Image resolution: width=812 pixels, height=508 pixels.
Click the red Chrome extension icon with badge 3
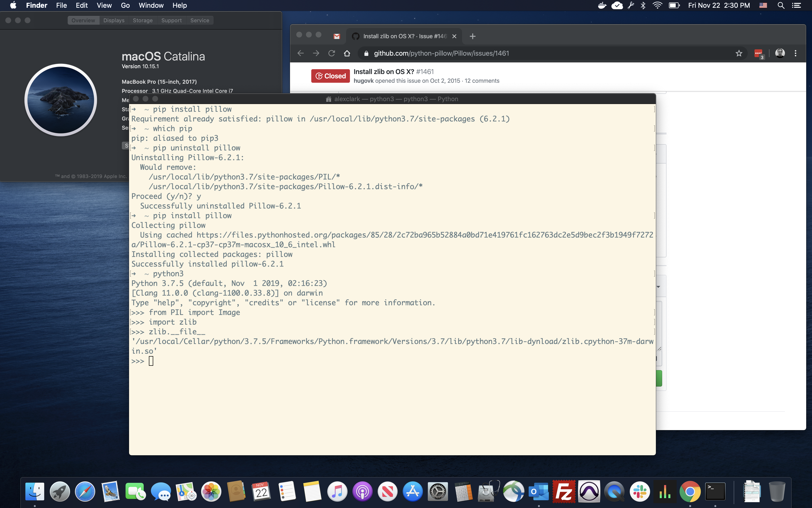(759, 54)
